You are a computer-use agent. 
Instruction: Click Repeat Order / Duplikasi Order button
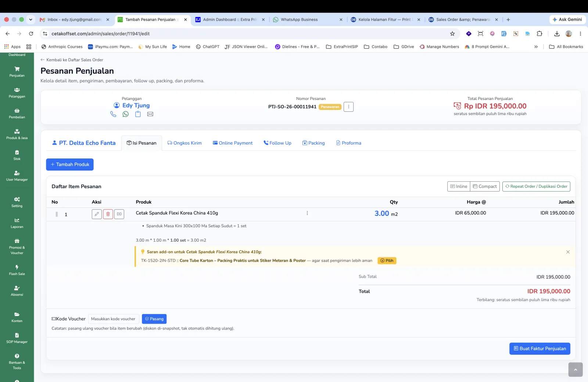[x=536, y=186]
